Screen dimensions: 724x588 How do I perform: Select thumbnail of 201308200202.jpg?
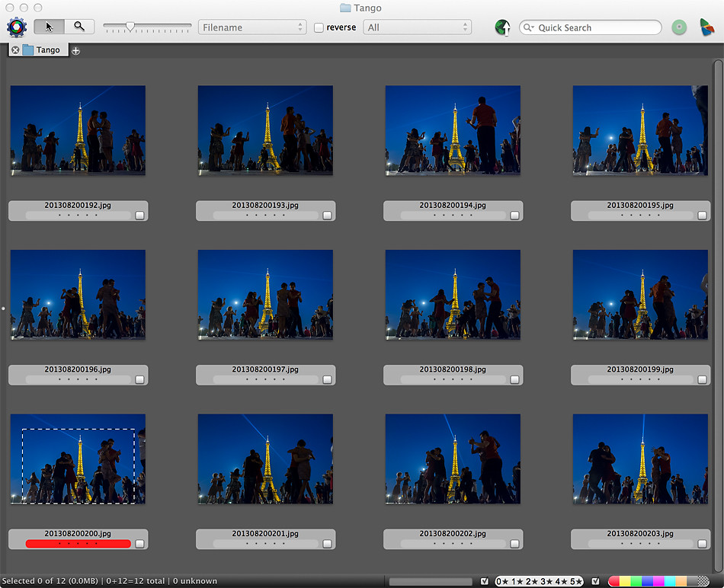[x=453, y=459]
